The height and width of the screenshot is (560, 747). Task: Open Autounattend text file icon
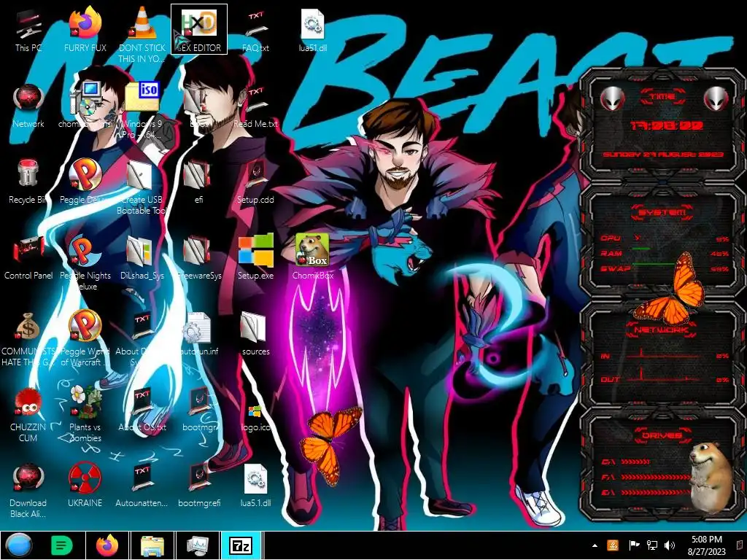(x=142, y=485)
